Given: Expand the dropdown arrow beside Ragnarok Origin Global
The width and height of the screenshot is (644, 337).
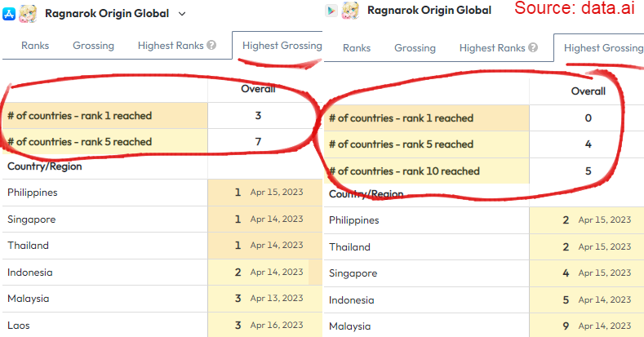Looking at the screenshot, I should (x=181, y=14).
